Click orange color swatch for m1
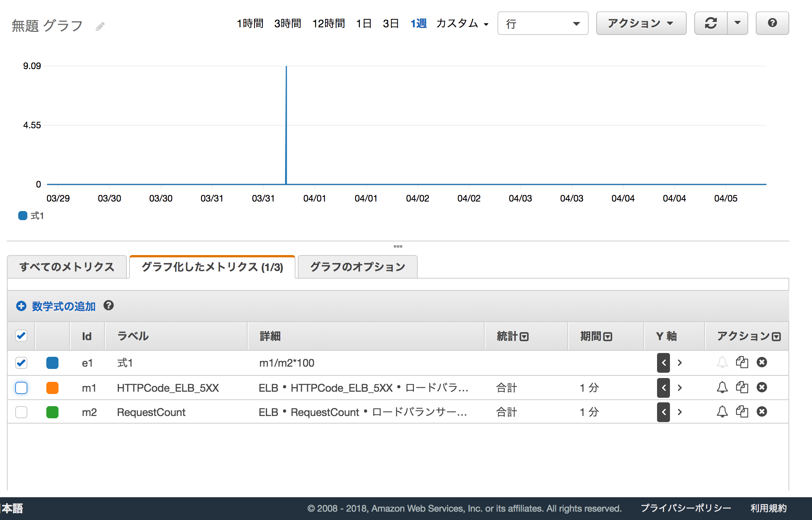Image resolution: width=812 pixels, height=520 pixels. tap(52, 388)
